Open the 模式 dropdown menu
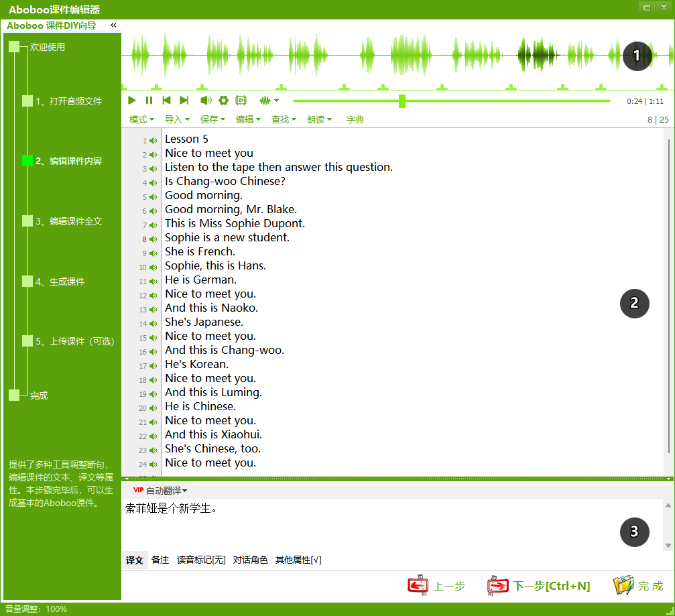The image size is (675, 616). coord(141,119)
